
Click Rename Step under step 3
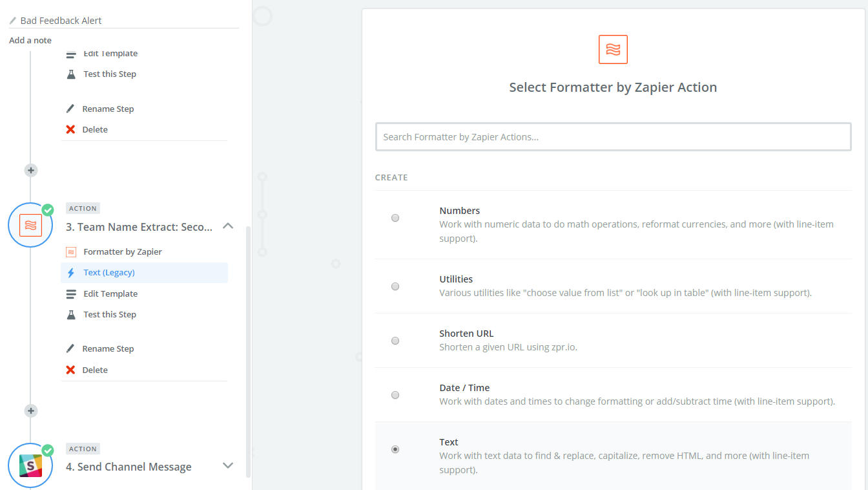108,349
